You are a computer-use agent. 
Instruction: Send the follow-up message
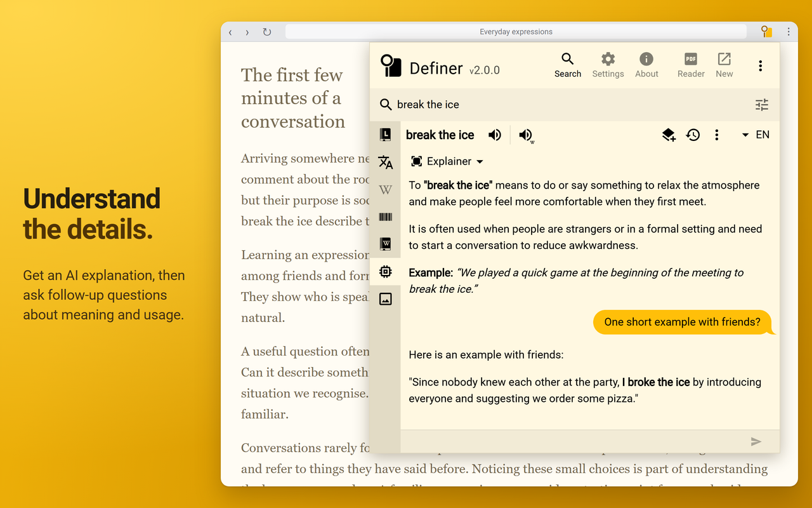[x=756, y=441]
